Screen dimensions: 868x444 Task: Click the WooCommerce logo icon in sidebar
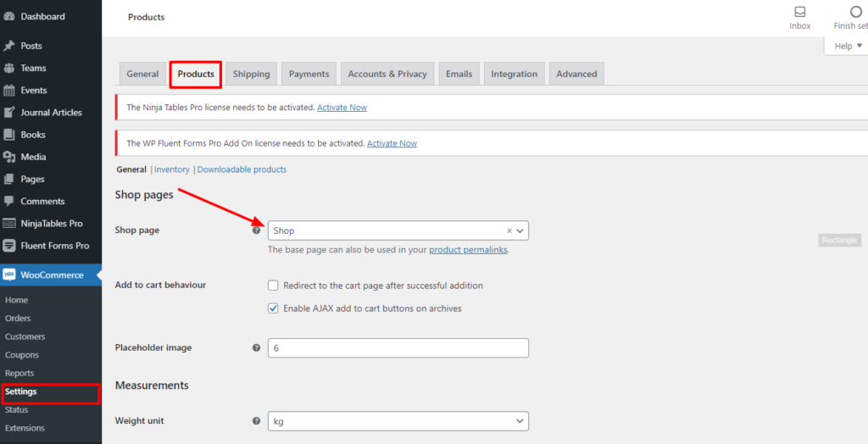pyautogui.click(x=9, y=275)
